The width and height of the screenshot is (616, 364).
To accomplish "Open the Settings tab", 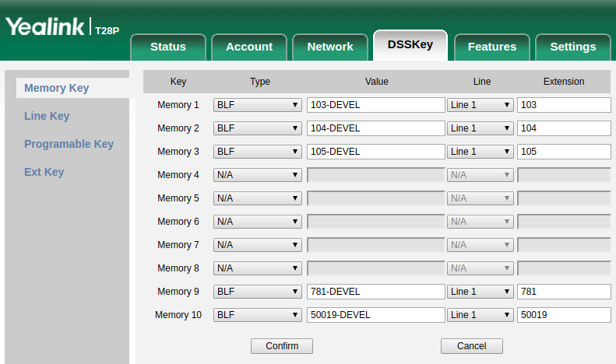I will [572, 47].
